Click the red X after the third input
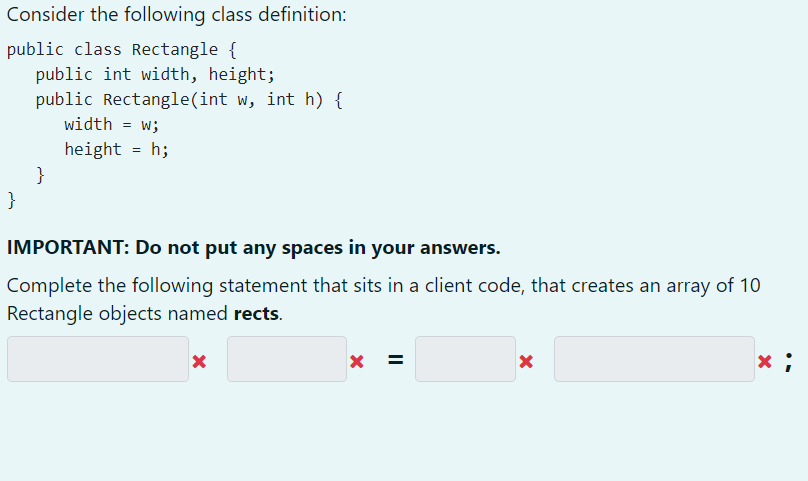Image resolution: width=808 pixels, height=481 pixels. 526,361
